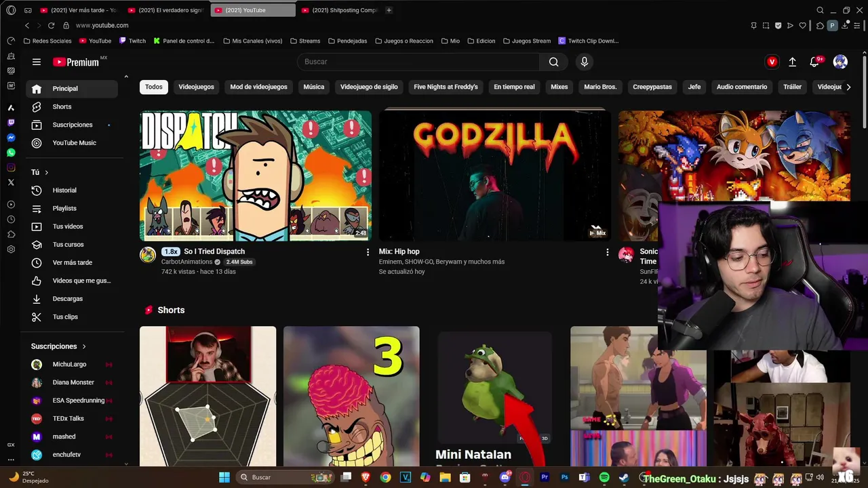This screenshot has width=868, height=488.
Task: Open Ver más tarde in sidebar
Action: tap(73, 262)
